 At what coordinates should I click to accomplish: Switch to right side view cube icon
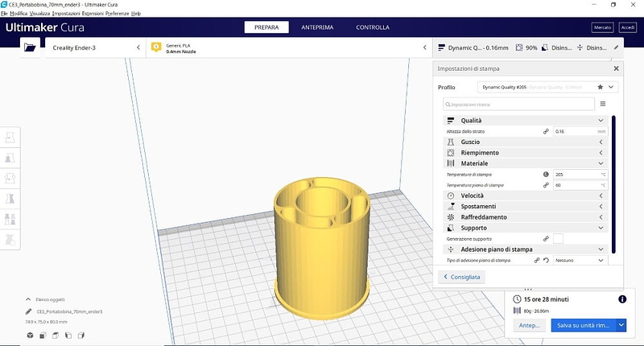pyautogui.click(x=81, y=336)
